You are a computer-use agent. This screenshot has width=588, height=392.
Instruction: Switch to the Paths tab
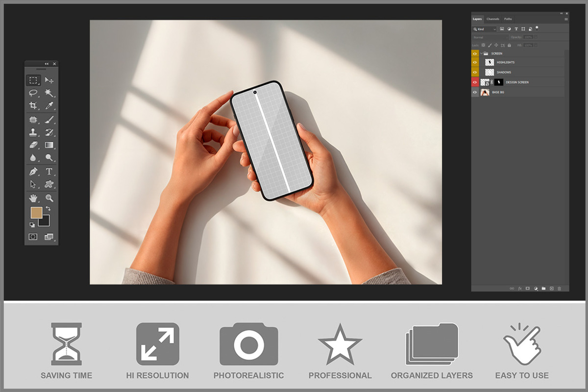(508, 19)
